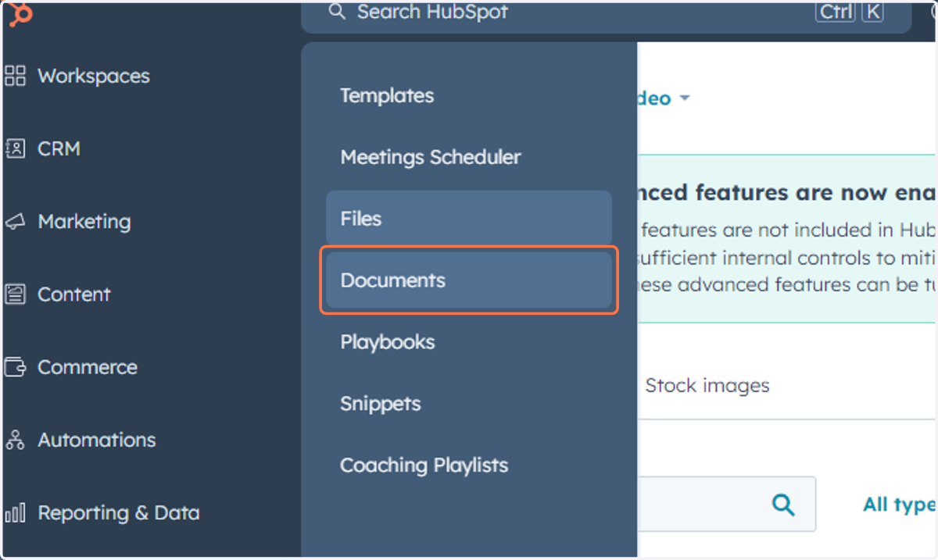The image size is (938, 560).
Task: Click the CRM contact card icon
Action: click(15, 148)
